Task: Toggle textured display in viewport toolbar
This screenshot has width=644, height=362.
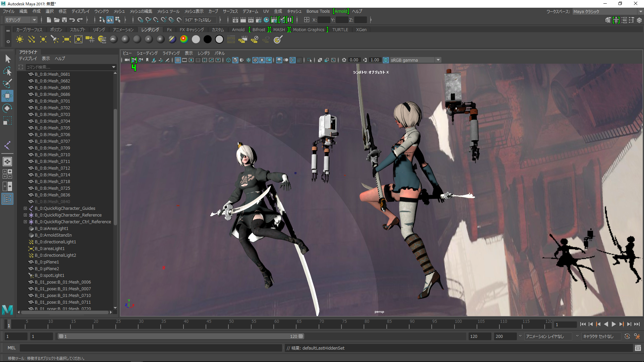Action: pos(255,60)
